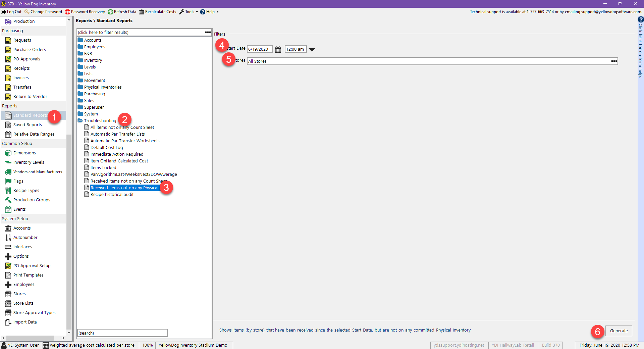Screen dimensions: 644x349
Task: Open Interfaces arrows icon
Action: click(x=8, y=247)
